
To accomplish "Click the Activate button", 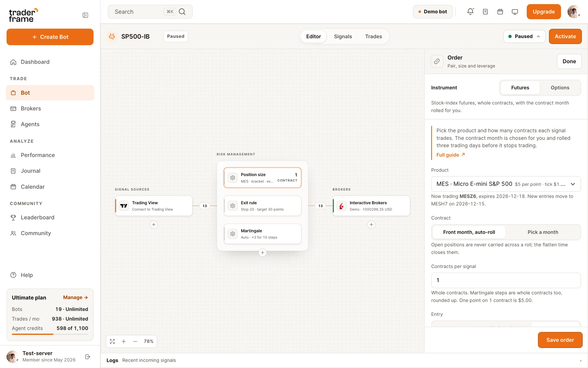I will tap(565, 36).
